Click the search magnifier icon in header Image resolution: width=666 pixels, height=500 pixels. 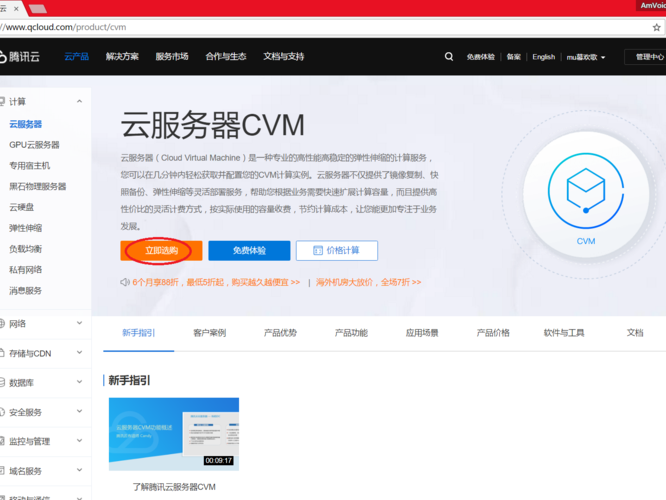pos(449,56)
